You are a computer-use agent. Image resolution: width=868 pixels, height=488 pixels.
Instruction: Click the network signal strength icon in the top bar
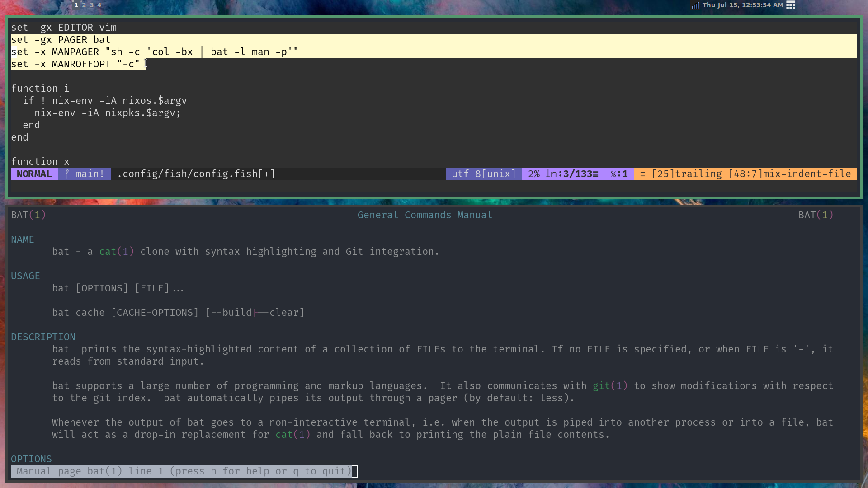(695, 5)
